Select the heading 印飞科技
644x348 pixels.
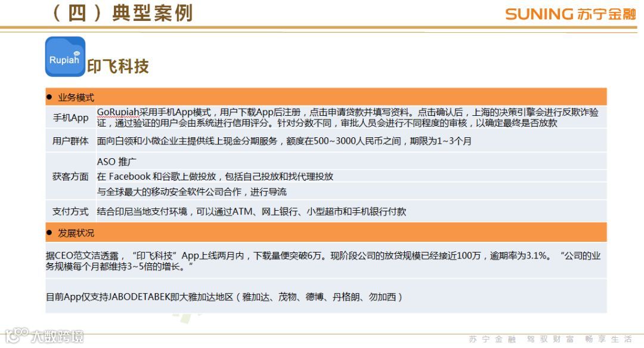point(118,66)
